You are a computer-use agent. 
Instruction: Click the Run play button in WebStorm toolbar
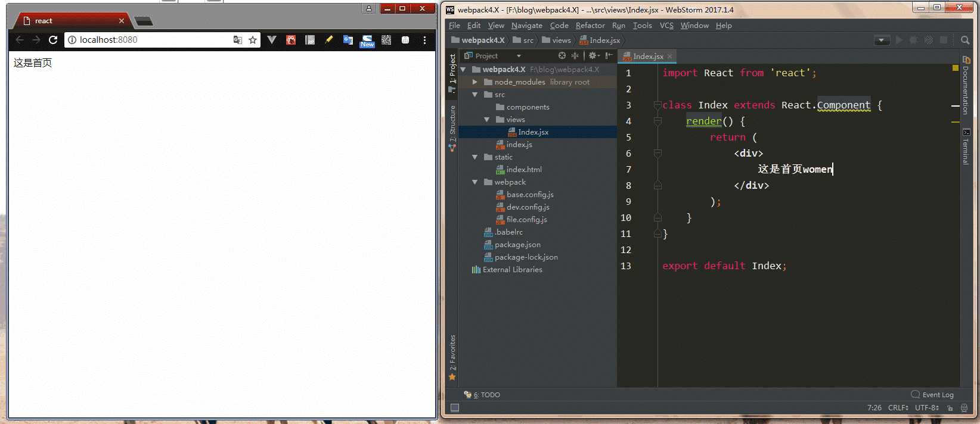pos(900,40)
